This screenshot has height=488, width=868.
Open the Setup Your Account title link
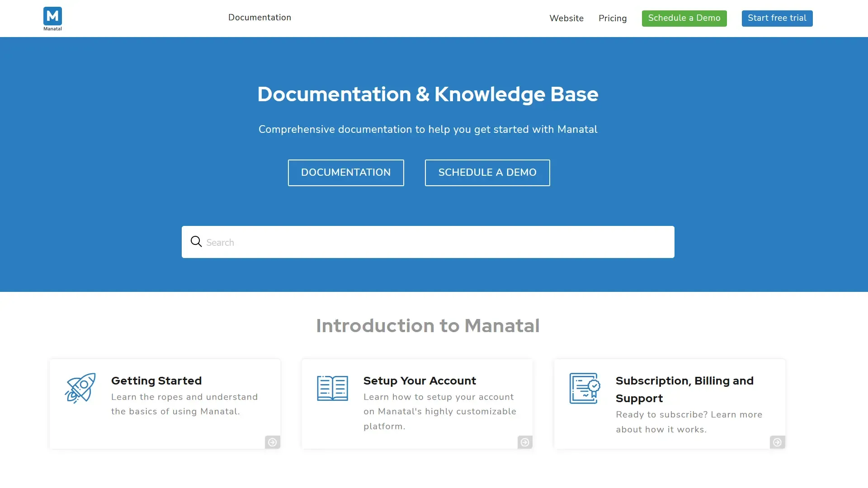[x=420, y=381]
